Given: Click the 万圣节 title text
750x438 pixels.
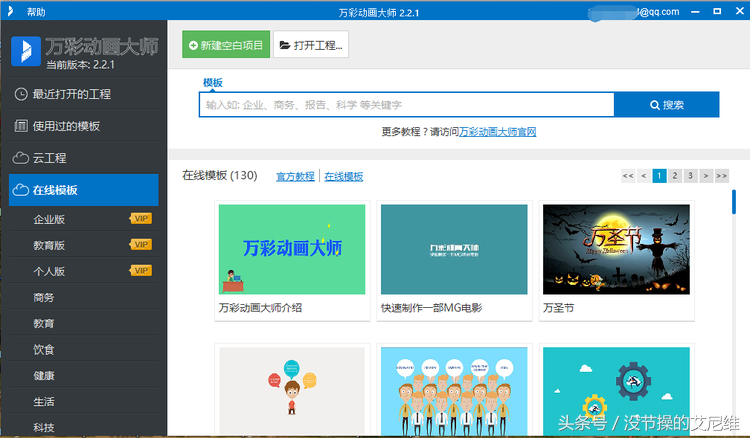Looking at the screenshot, I should (559, 308).
